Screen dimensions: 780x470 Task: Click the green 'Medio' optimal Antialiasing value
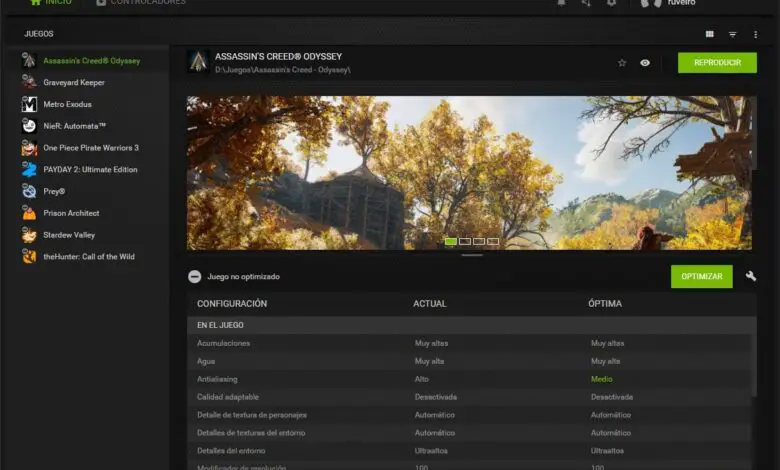pyautogui.click(x=601, y=379)
